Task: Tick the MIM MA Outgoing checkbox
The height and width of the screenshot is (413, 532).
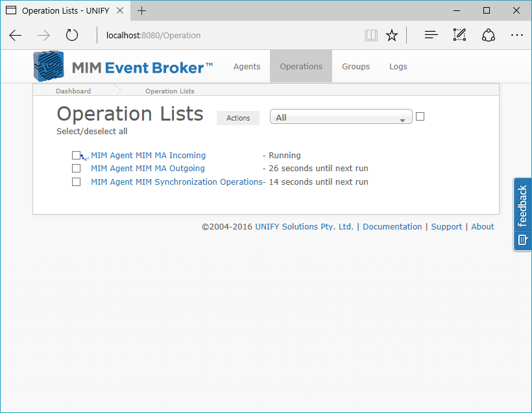Action: [76, 168]
